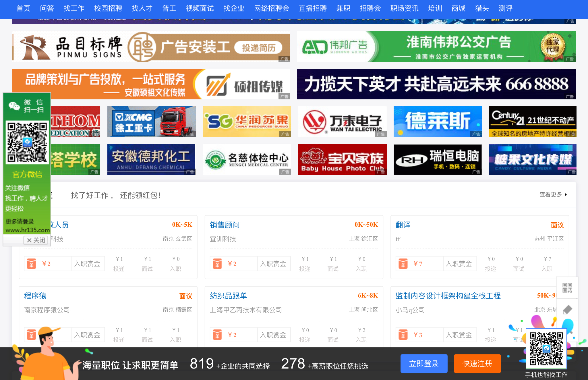Close the green WeChat sidebar with 关闭
588x380 pixels.
[x=36, y=240]
